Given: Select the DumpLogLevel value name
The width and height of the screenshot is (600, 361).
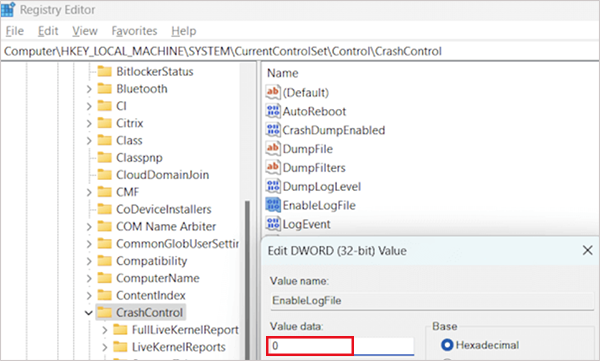Looking at the screenshot, I should pos(321,186).
